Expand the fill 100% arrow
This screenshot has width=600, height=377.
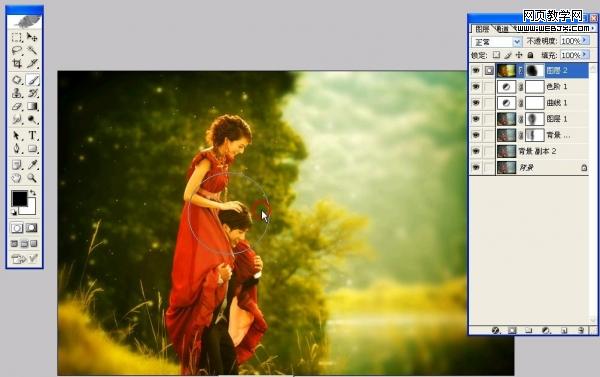585,55
